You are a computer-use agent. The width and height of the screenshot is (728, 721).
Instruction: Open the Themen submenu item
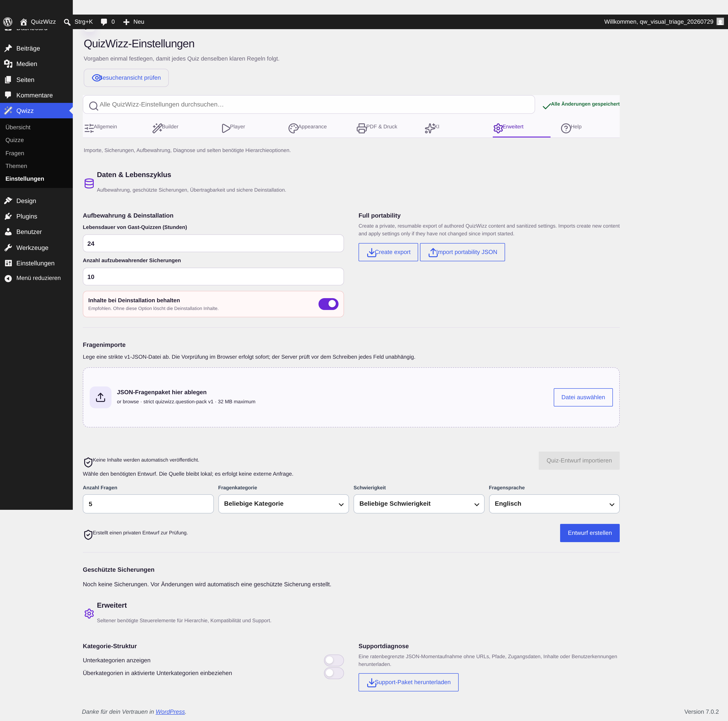point(16,166)
